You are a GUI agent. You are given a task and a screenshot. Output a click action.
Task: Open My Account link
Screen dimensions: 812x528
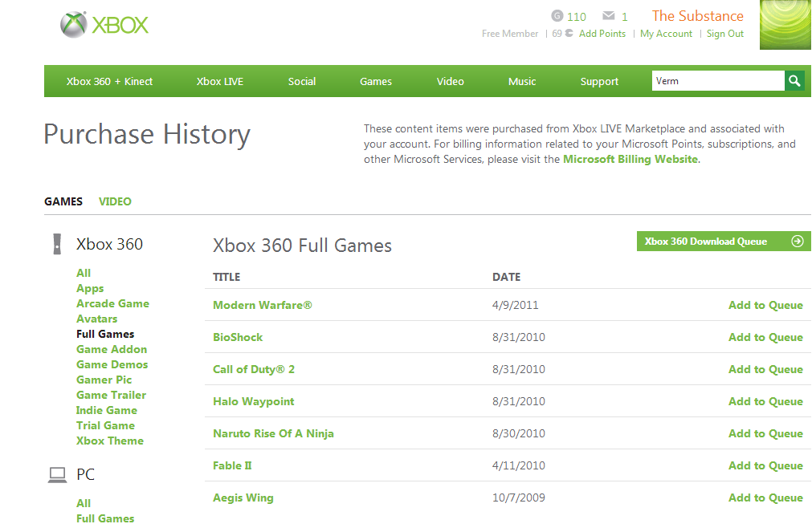click(x=666, y=34)
